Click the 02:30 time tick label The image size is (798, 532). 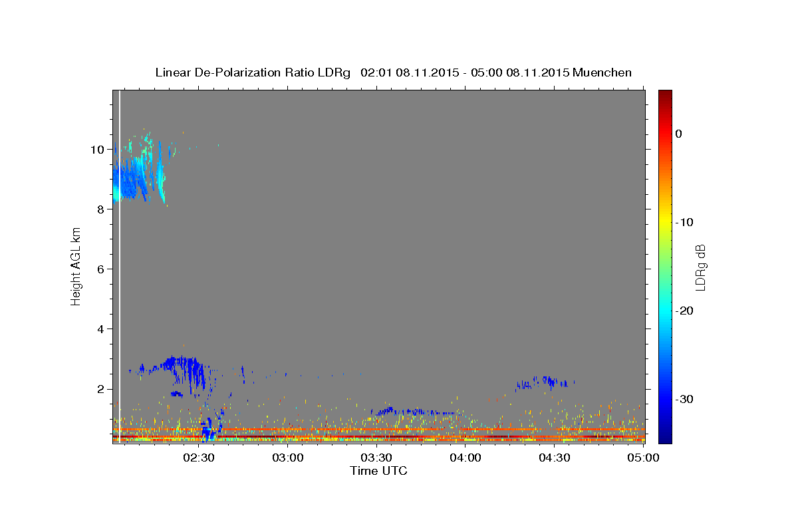[x=199, y=458]
